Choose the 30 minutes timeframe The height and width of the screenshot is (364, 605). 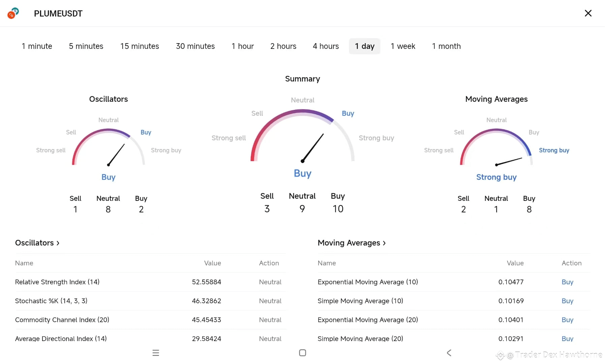click(x=195, y=46)
